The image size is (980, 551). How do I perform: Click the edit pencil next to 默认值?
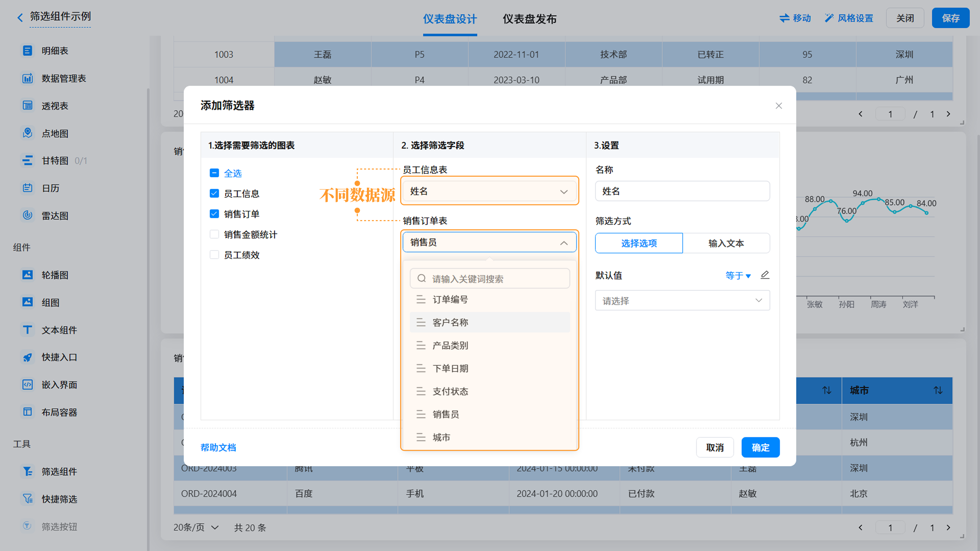765,275
